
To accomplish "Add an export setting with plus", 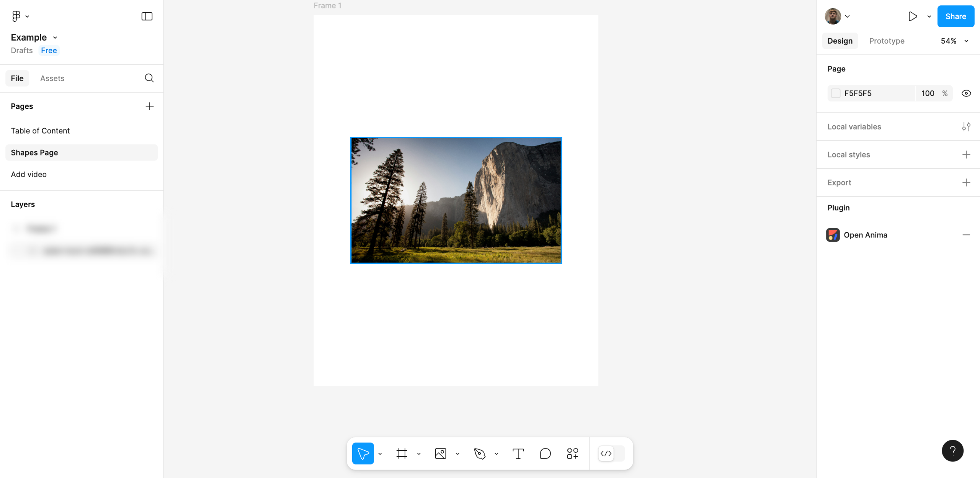I will [966, 183].
